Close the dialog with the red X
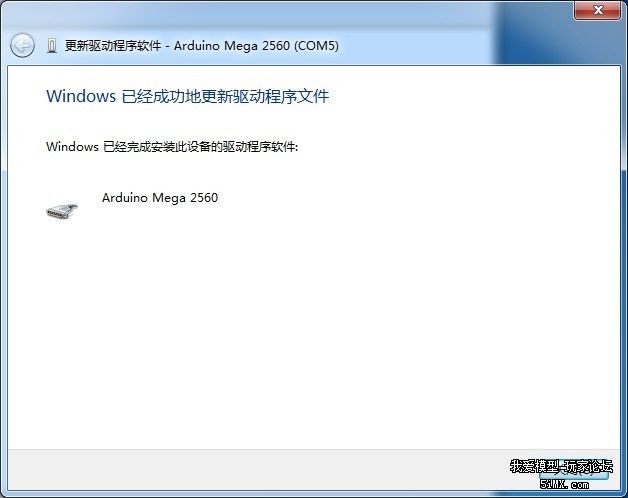Viewport: 628px width, 498px height. 598,10
